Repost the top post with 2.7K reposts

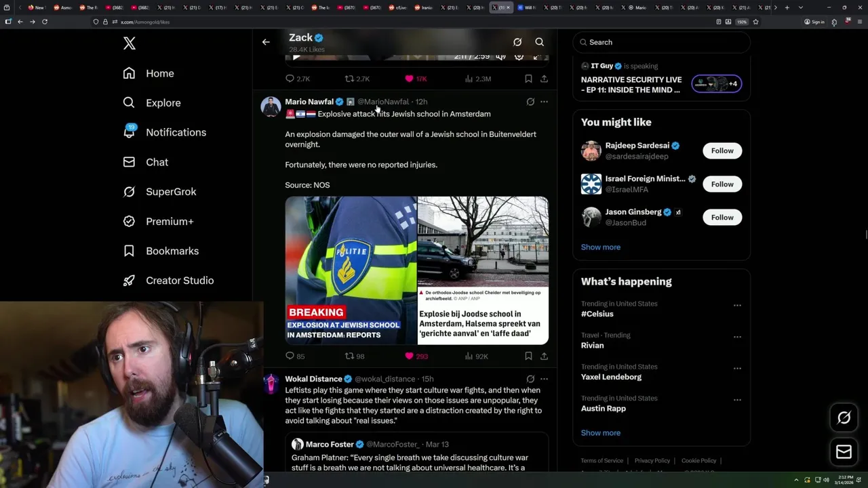(x=357, y=79)
